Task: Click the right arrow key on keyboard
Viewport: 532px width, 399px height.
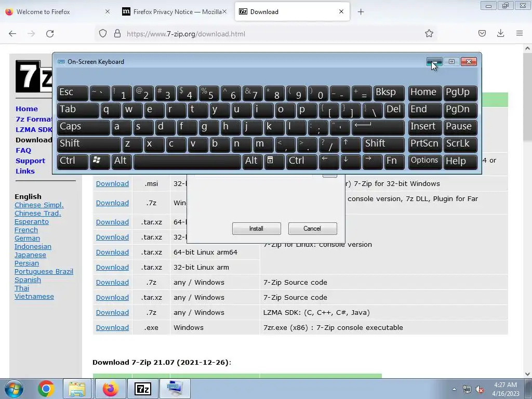Action: pos(373,161)
